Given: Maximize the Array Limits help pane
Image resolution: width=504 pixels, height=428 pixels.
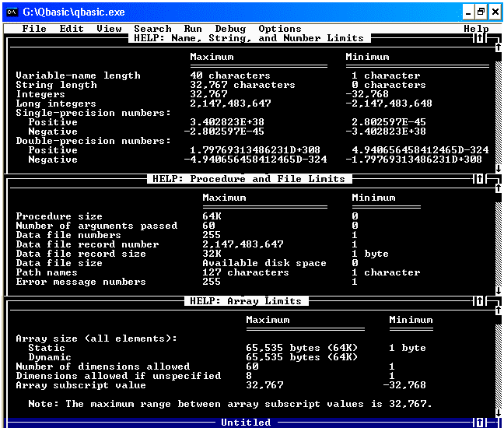Looking at the screenshot, I should point(480,301).
